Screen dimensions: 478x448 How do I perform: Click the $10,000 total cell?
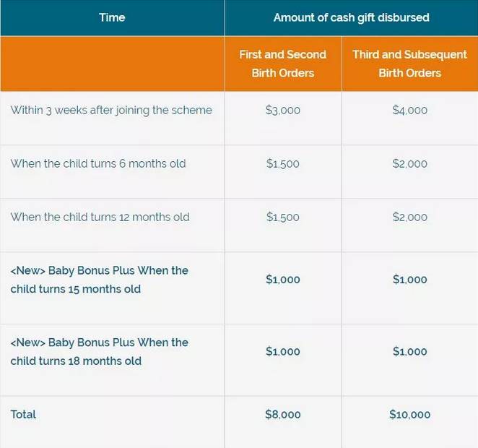point(409,415)
